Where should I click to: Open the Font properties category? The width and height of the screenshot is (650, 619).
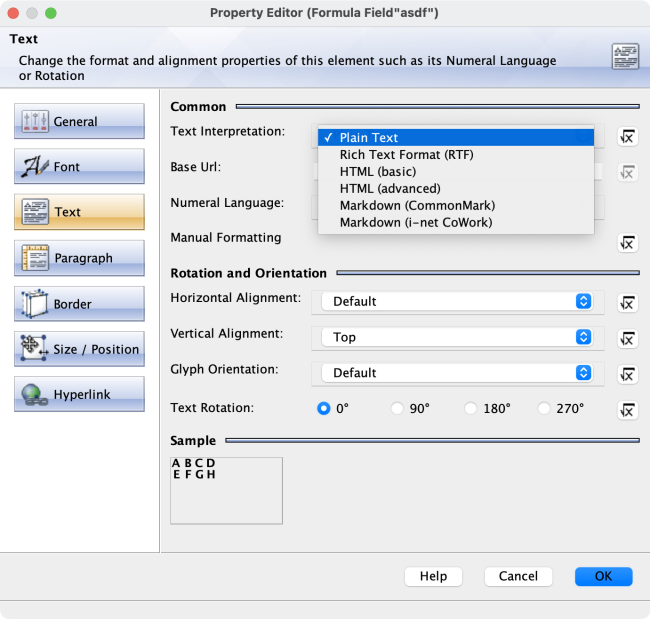click(79, 166)
